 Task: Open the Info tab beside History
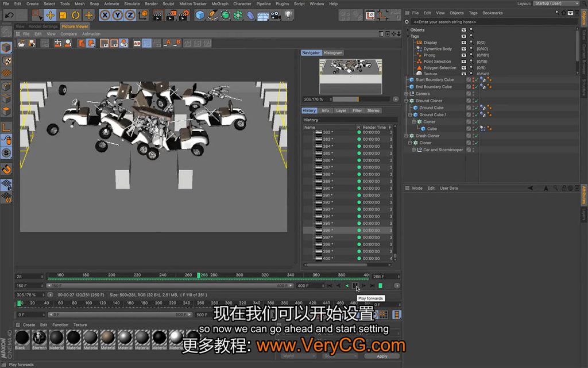[x=325, y=111]
